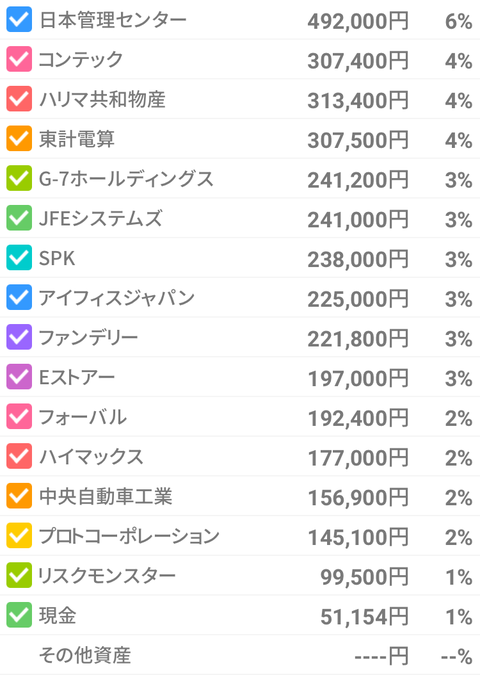The height and width of the screenshot is (675, 480).
Task: Toggle JFEシステムズ checkbox
Action: (19, 218)
